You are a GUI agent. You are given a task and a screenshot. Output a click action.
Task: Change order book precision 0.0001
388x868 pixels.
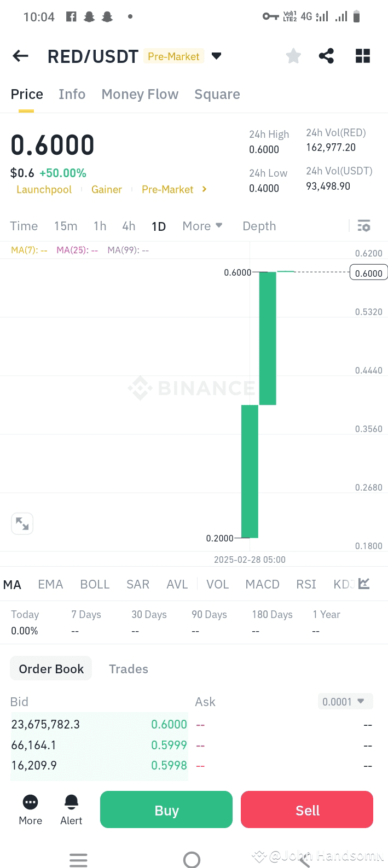[x=345, y=701]
